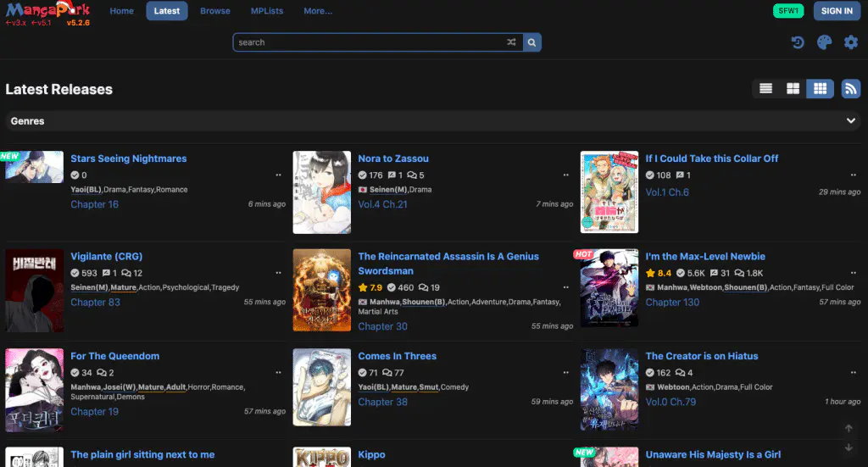Click The Creator is on Hiatus cover thumbnail
The width and height of the screenshot is (868, 467).
(x=609, y=389)
